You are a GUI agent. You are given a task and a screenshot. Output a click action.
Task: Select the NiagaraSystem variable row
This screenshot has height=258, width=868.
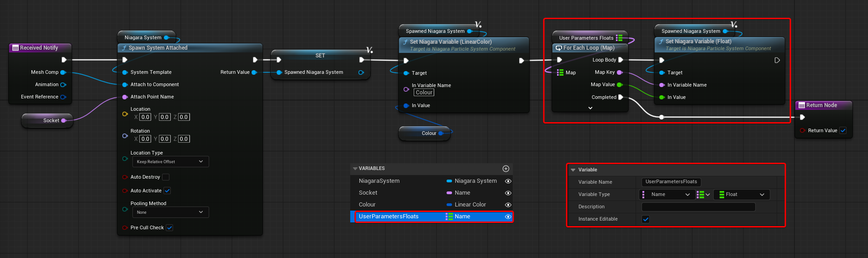(x=397, y=181)
